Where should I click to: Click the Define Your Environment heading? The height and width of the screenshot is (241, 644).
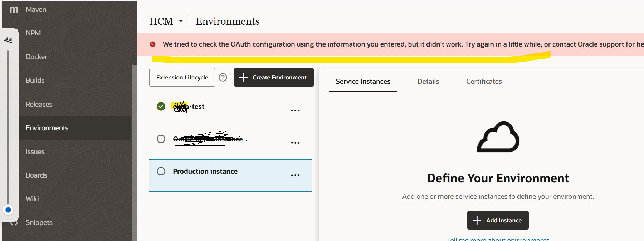pos(498,178)
